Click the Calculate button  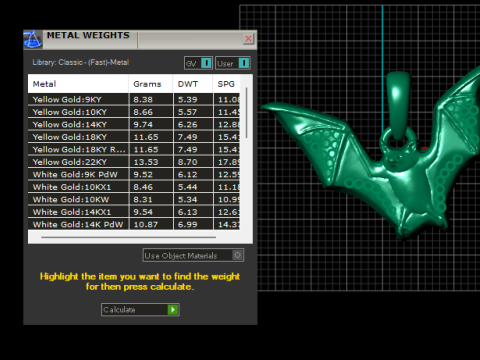pyautogui.click(x=140, y=310)
